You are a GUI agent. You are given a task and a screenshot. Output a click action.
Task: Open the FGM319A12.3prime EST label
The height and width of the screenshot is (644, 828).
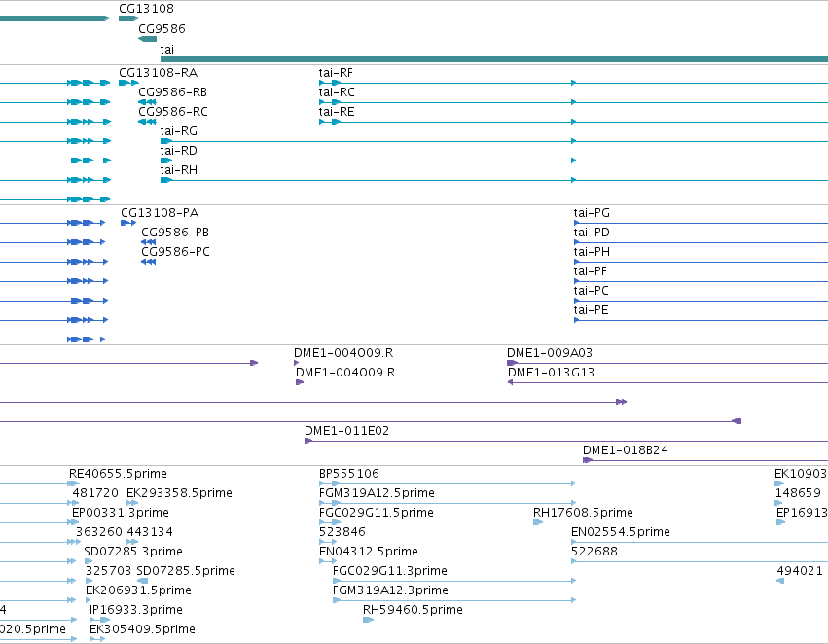tap(391, 591)
